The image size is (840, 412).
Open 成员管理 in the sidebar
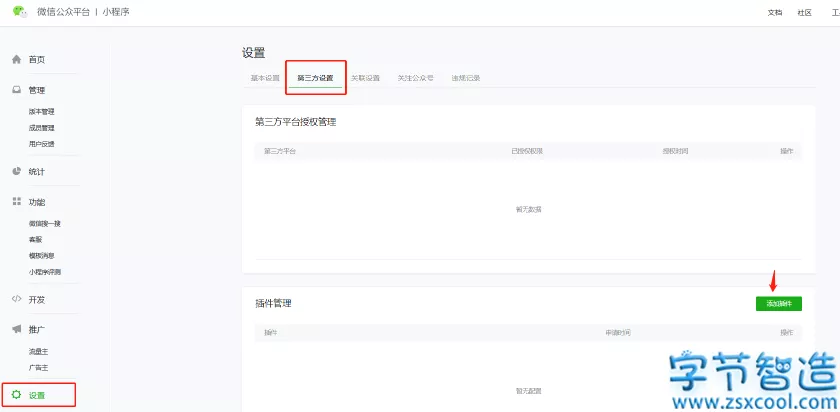(42, 128)
